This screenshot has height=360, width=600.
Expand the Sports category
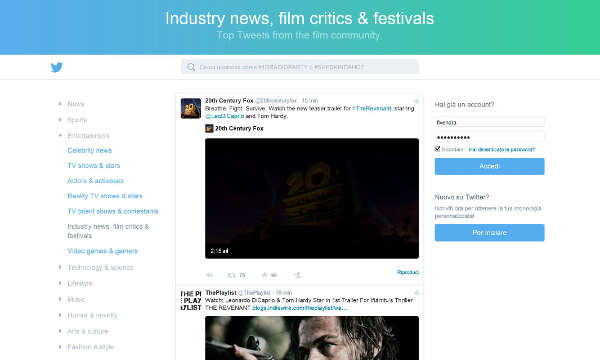tap(60, 120)
